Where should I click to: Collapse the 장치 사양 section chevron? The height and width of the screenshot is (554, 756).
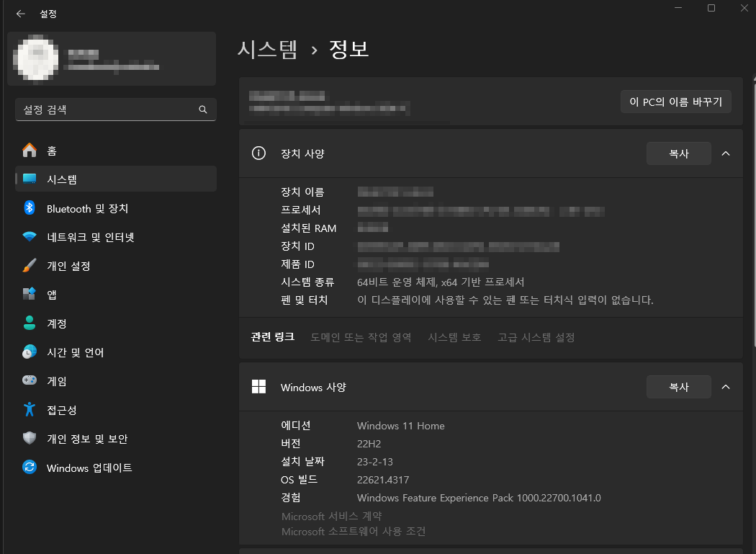(x=726, y=153)
